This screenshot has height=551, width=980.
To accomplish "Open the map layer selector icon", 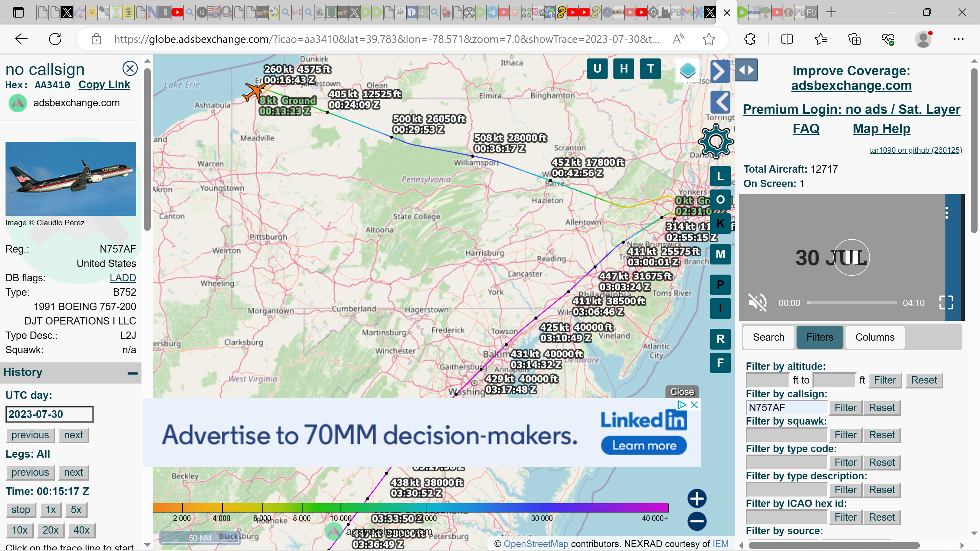I will click(x=688, y=70).
